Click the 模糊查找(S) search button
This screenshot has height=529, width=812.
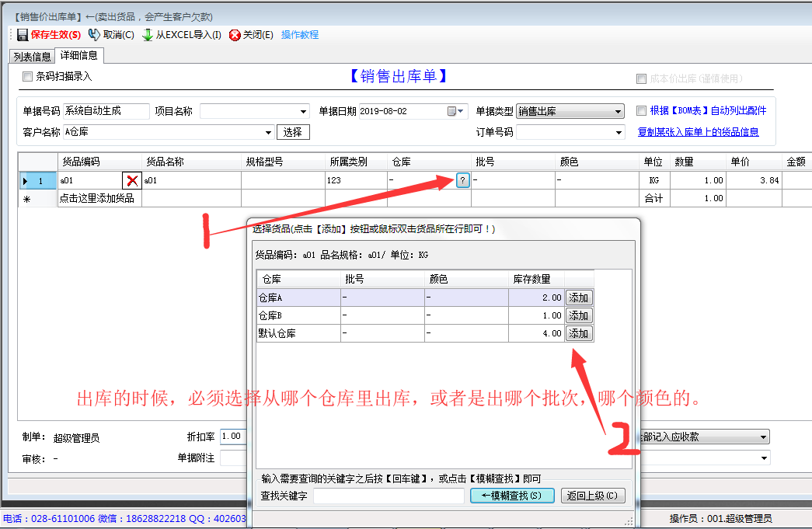(511, 496)
